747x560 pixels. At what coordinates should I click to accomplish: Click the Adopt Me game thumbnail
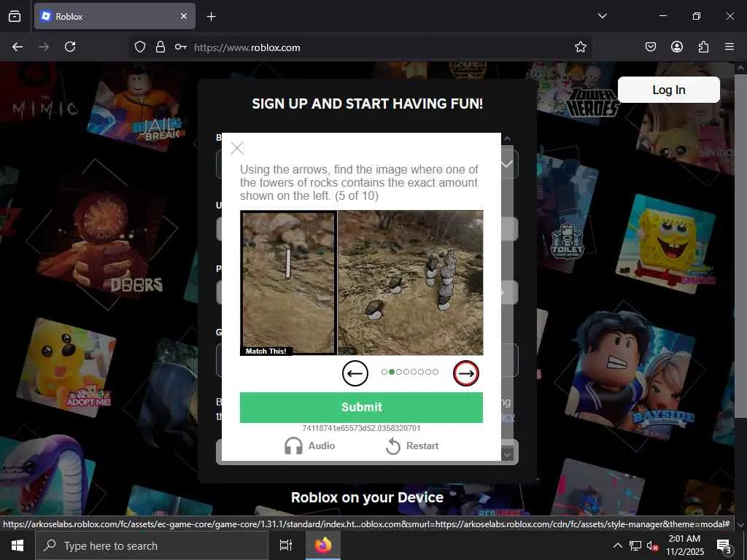click(66, 367)
